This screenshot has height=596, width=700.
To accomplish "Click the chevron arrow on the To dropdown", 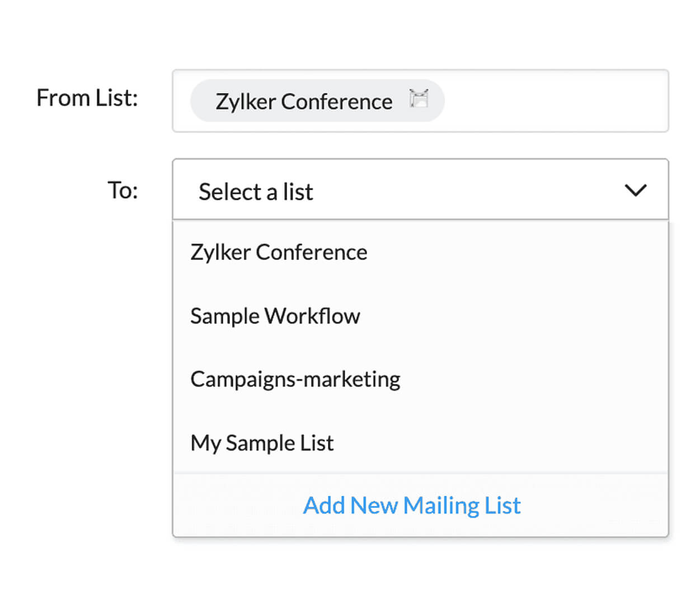I will (x=635, y=190).
